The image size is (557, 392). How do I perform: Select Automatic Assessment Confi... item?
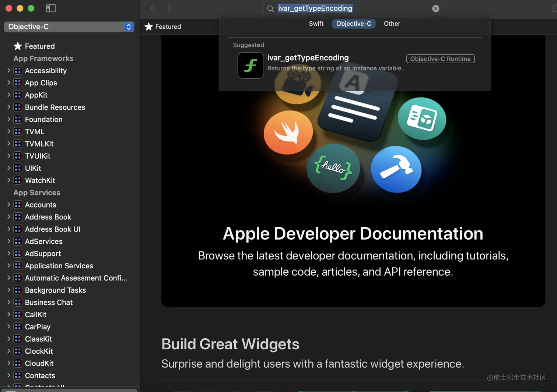pyautogui.click(x=76, y=278)
